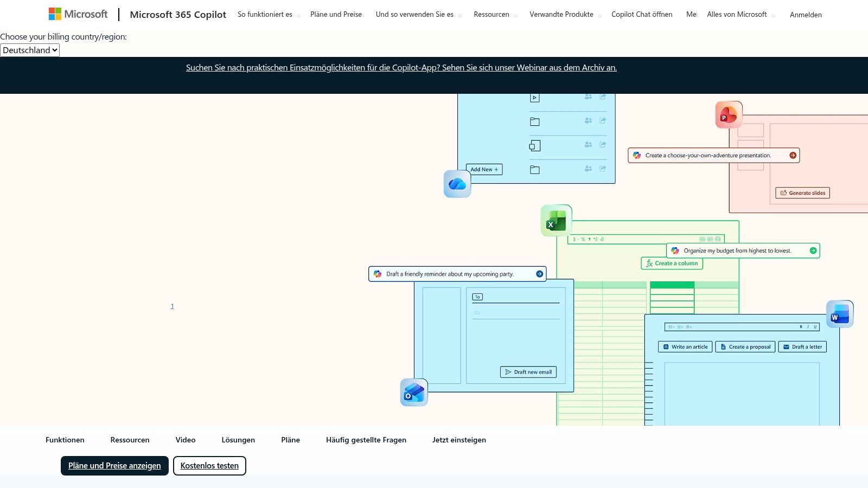Viewport: 868px width, 488px height.
Task: Click the arrow icon on the friendly reminder prompt
Action: 539,274
